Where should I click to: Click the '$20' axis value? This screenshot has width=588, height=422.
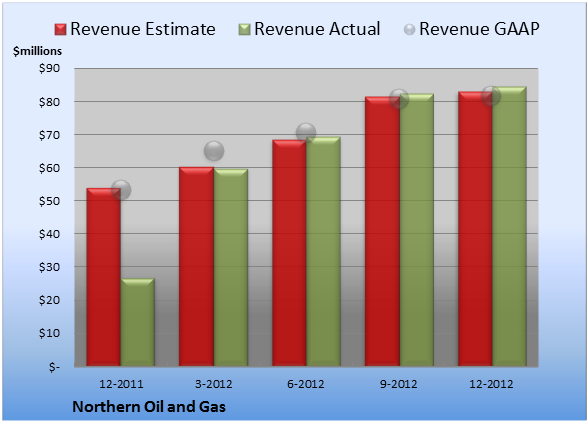(x=49, y=300)
